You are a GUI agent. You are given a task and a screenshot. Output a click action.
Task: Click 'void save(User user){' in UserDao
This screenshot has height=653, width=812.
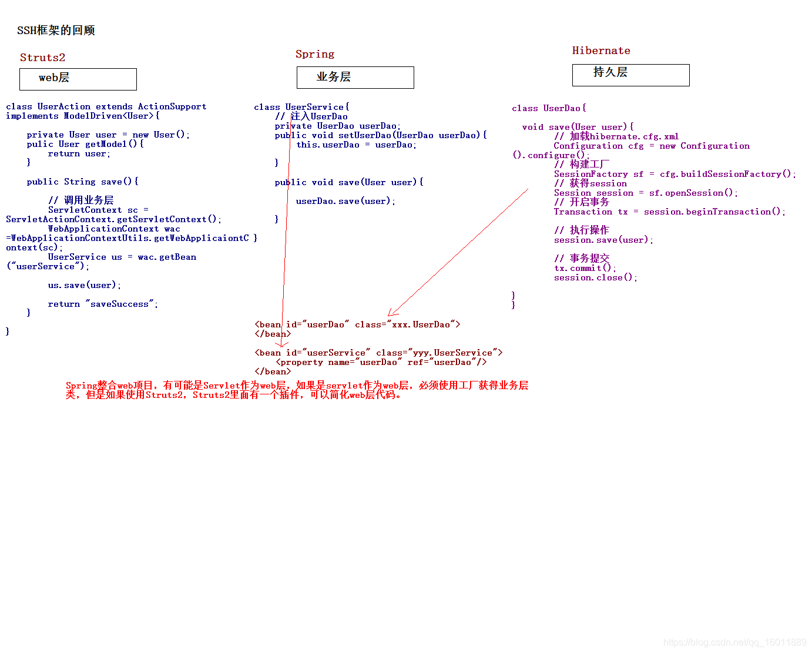click(x=578, y=127)
